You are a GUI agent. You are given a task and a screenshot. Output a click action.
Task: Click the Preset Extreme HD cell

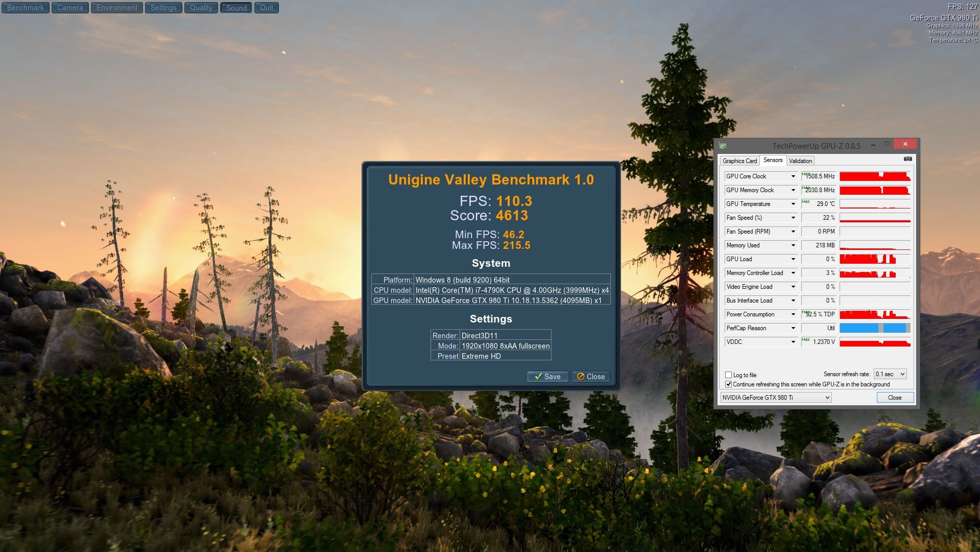pos(506,356)
